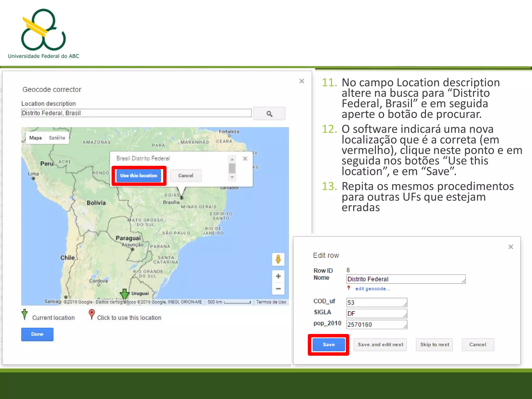
Task: Cancel the Edit row dialog
Action: pyautogui.click(x=478, y=345)
